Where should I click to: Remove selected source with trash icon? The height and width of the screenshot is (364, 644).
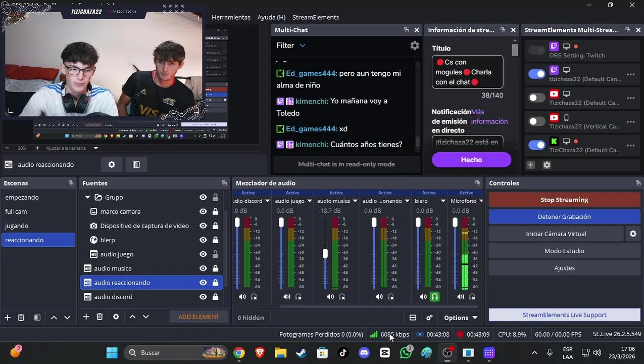pyautogui.click(x=100, y=316)
